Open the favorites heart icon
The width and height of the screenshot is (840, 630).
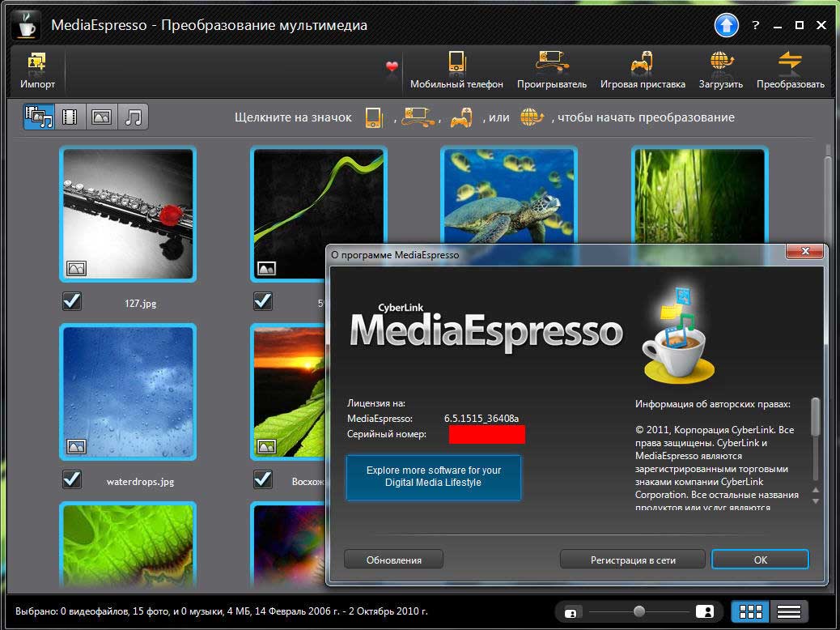[x=392, y=66]
